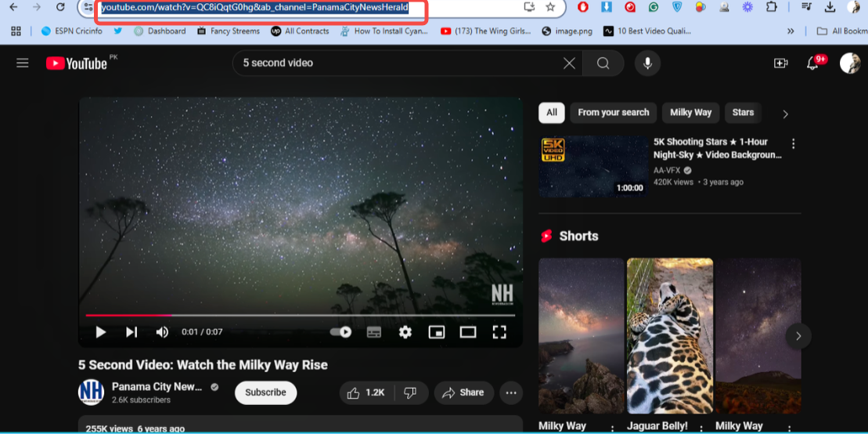The image size is (868, 434).
Task: Open the Dashboard bookmark
Action: tap(160, 31)
